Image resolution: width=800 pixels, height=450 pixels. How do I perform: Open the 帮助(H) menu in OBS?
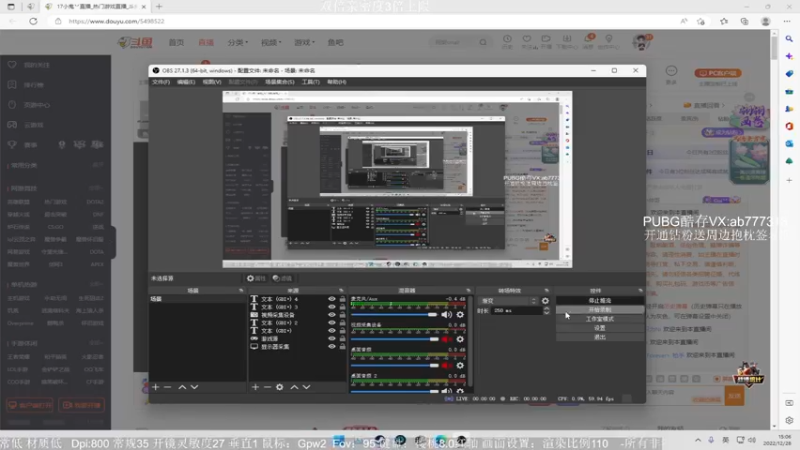point(337,82)
